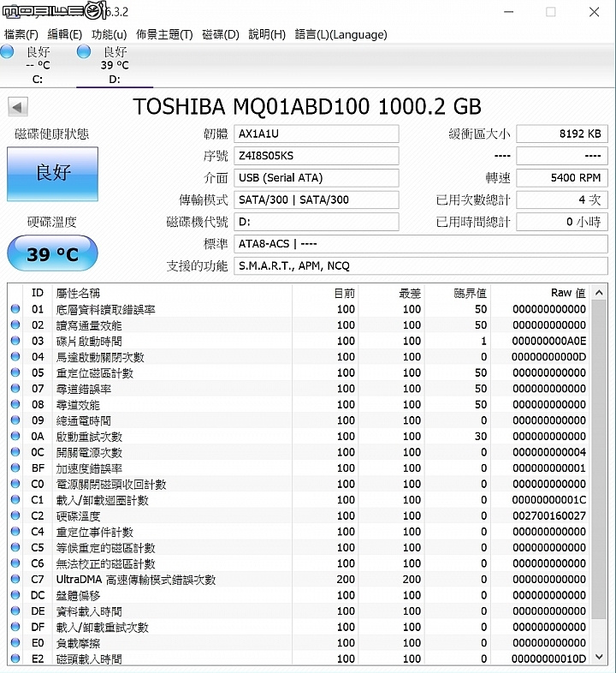
Task: Click the drive letter field D:
Action: click(x=317, y=222)
